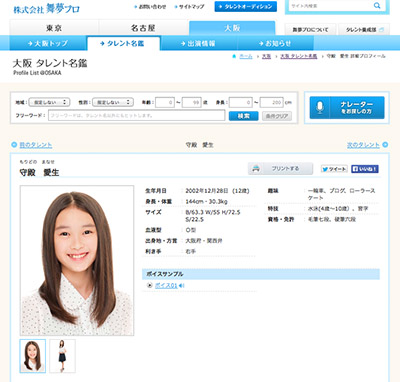Click the maximum height field
400x382 pixels.
[x=271, y=102]
